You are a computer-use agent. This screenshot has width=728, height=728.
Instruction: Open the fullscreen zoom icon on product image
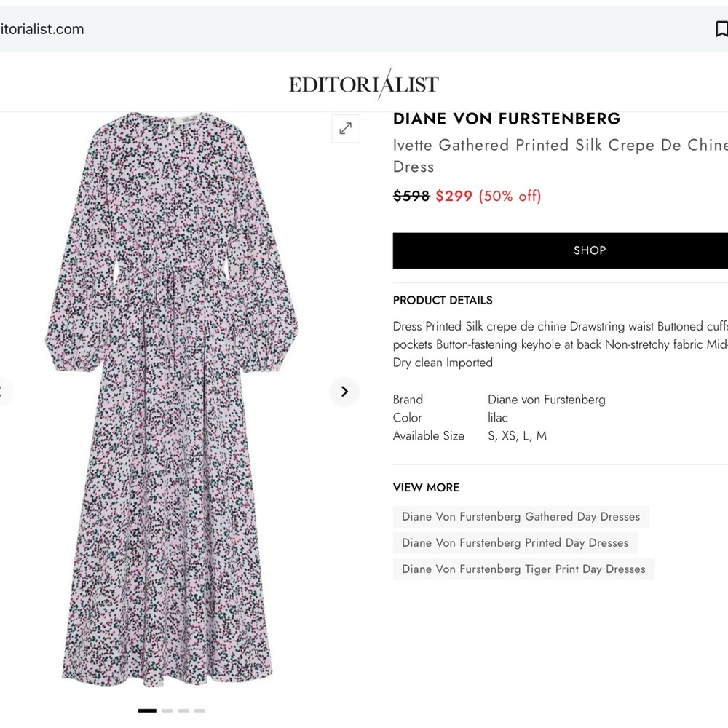click(346, 128)
